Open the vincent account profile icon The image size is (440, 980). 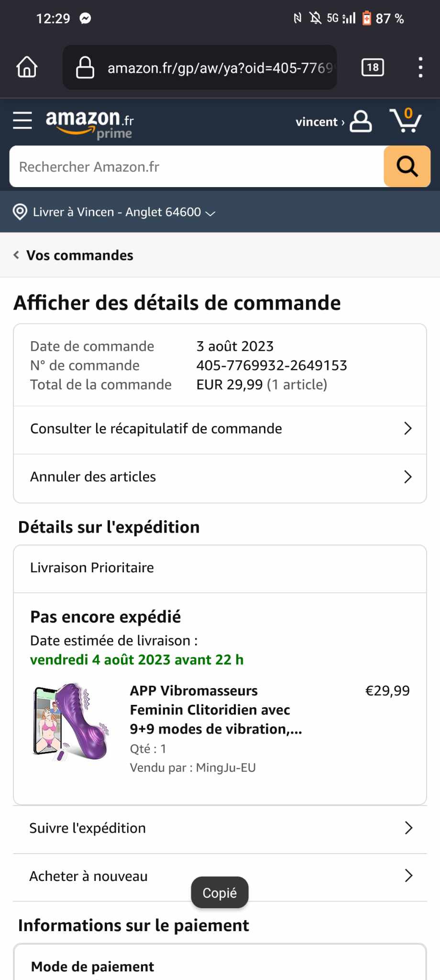[x=361, y=122]
